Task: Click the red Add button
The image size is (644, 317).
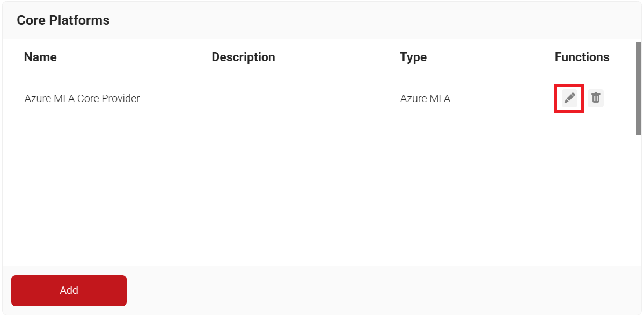Action: click(69, 291)
